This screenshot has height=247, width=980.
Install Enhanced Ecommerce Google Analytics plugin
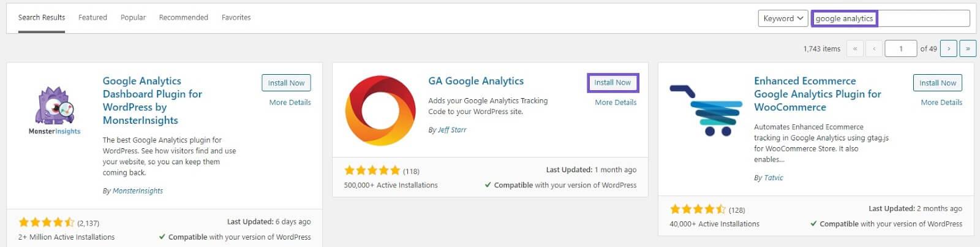pyautogui.click(x=938, y=83)
